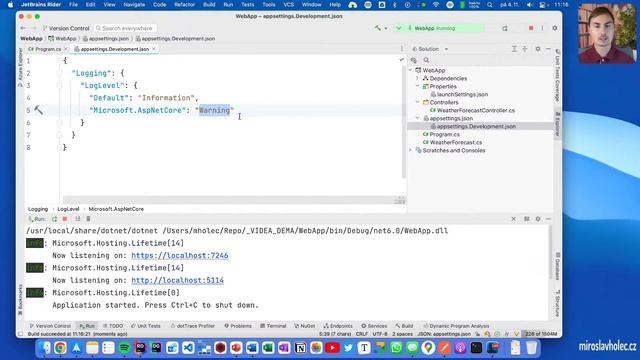Toggle soft-wrap in the Run panel toolbar
Viewport: 640px width, 360px height.
tap(78, 219)
